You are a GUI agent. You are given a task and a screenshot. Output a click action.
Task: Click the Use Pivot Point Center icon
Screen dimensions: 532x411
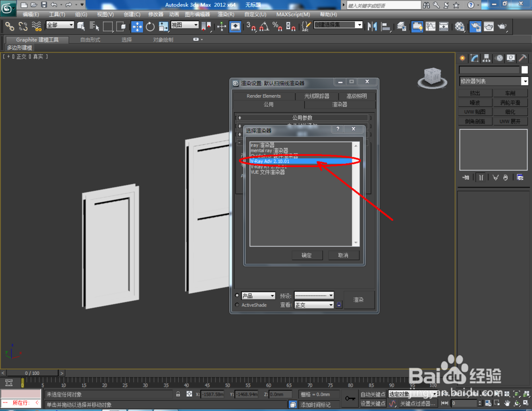[206, 26]
